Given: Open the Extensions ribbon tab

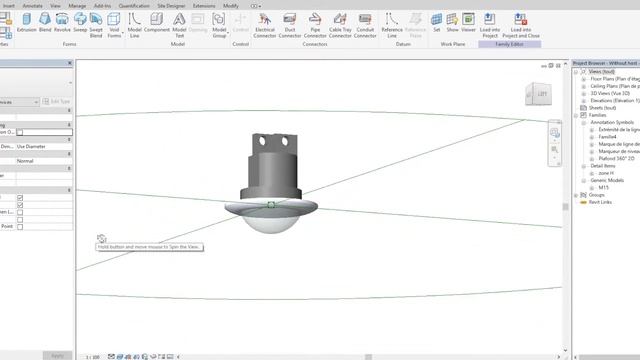Looking at the screenshot, I should click(x=204, y=6).
